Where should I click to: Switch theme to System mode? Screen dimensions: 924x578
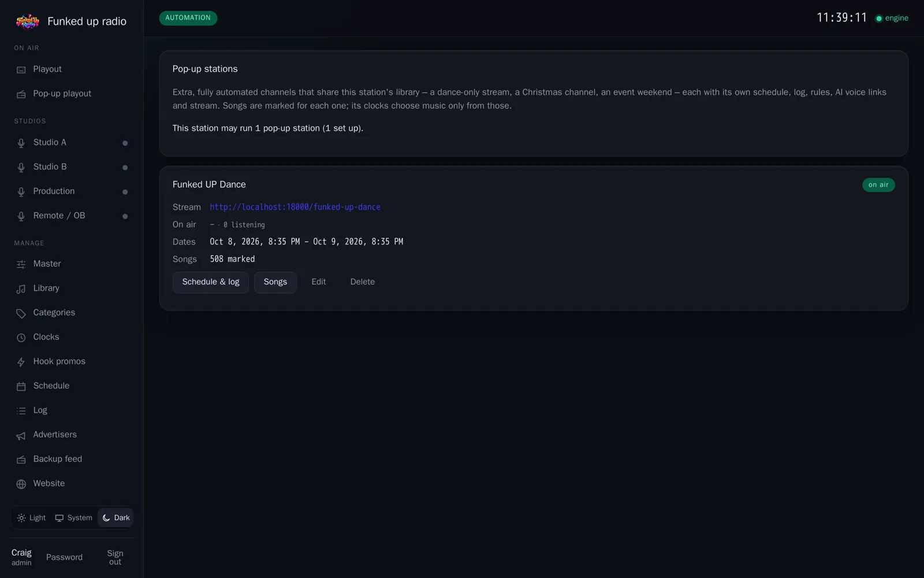pyautogui.click(x=73, y=518)
